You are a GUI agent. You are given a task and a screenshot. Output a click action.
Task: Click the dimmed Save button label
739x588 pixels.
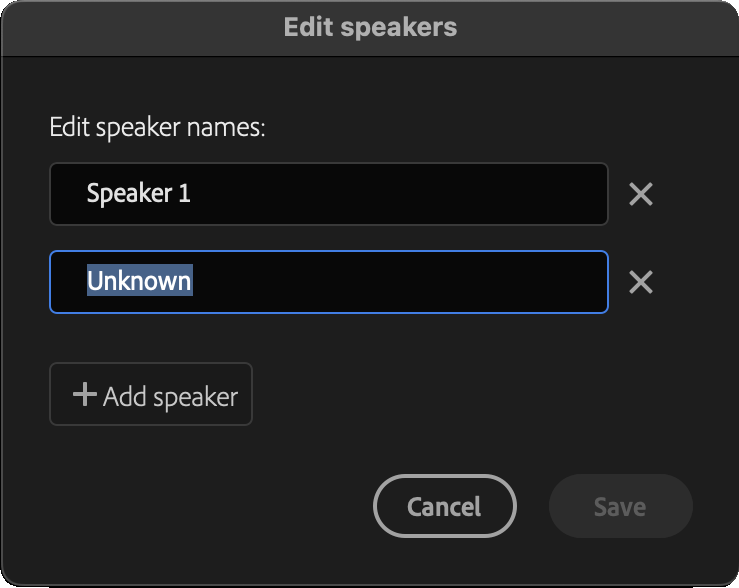620,506
